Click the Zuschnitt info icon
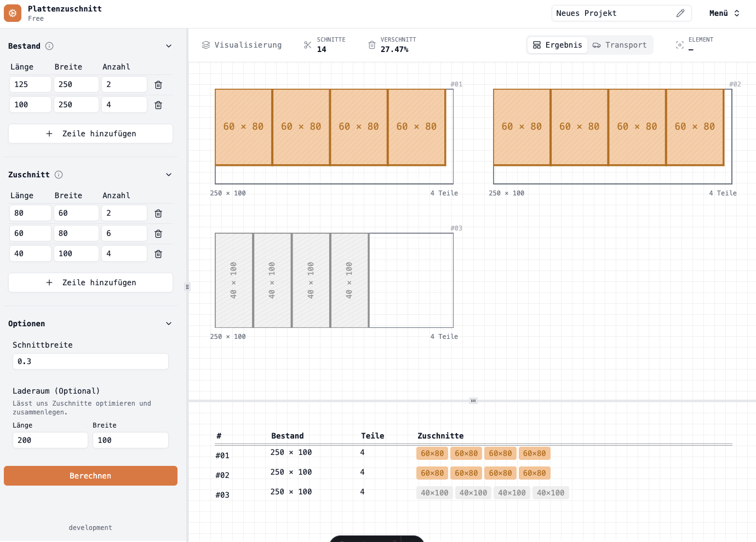Image resolution: width=756 pixels, height=542 pixels. (x=59, y=175)
